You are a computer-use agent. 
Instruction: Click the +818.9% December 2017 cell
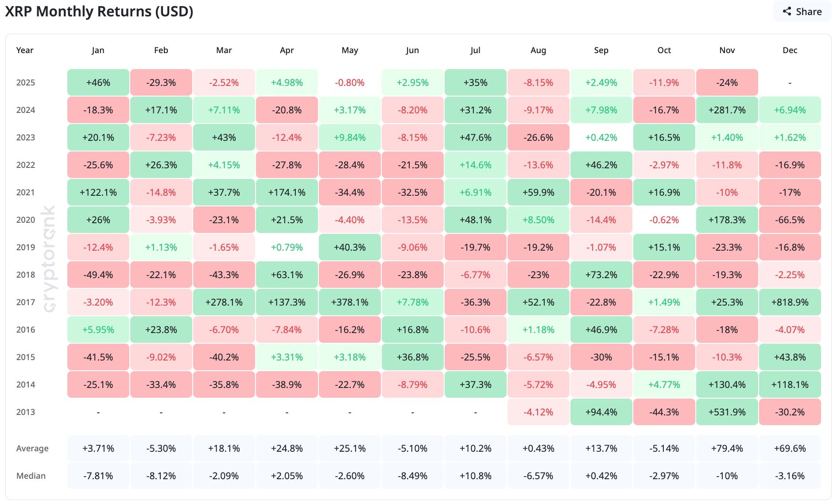pyautogui.click(x=790, y=302)
